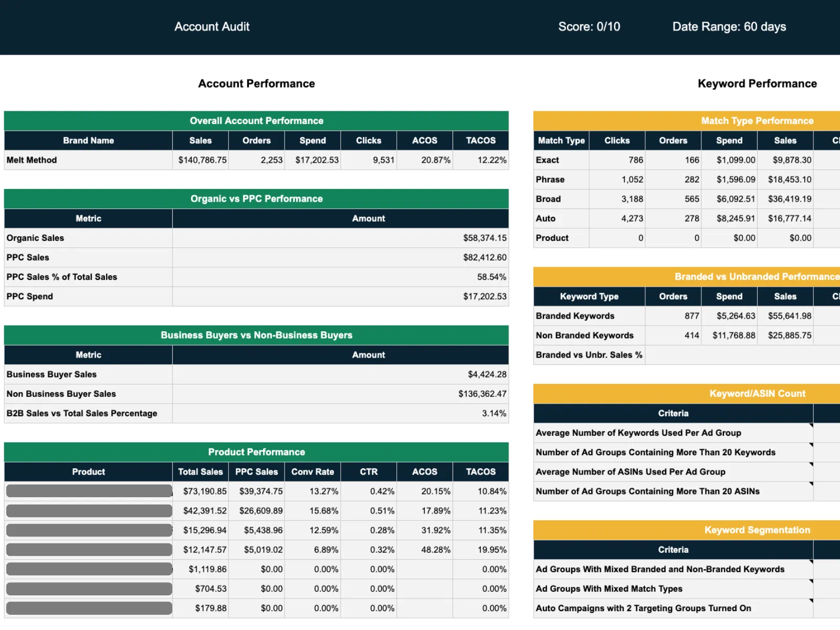Click the Branded Keywords orders cell
Viewport: 840px width, 630px height.
click(x=673, y=316)
